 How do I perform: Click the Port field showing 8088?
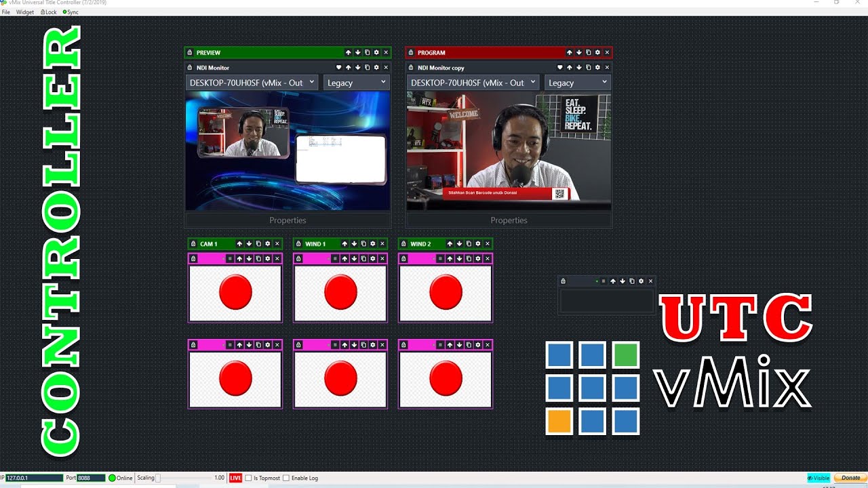point(91,478)
